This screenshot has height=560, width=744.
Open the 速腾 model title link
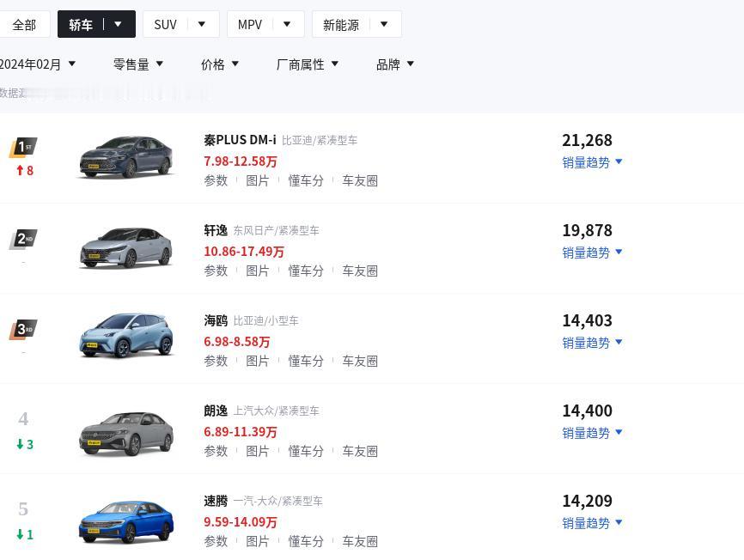coord(216,501)
